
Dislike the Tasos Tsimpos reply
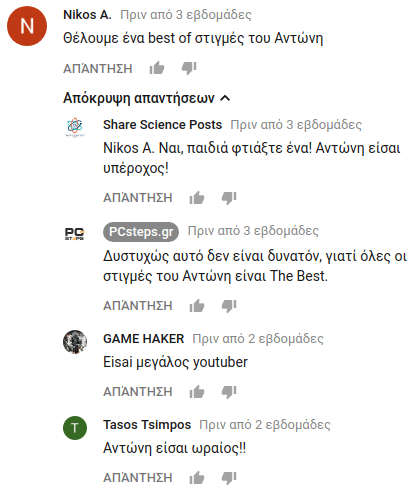point(229,478)
